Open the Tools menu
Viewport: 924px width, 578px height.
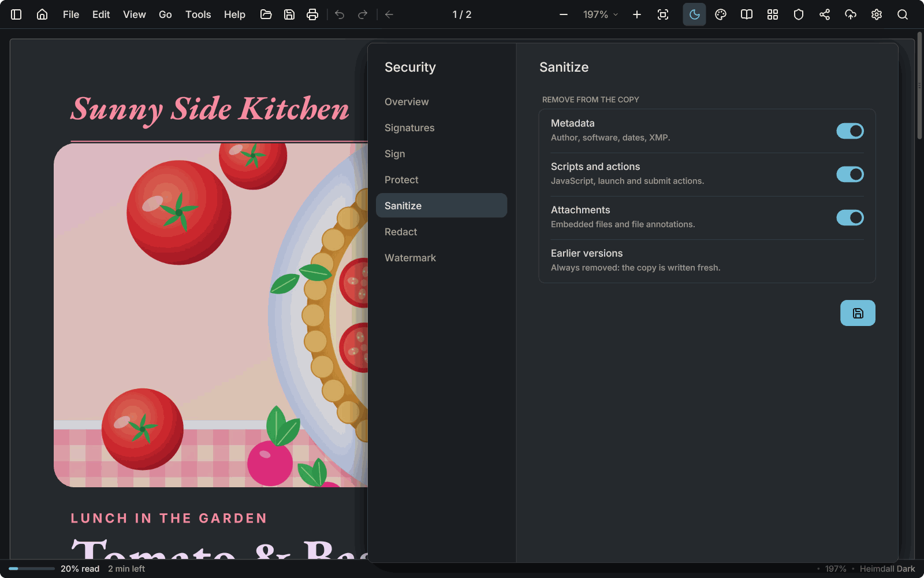(x=198, y=14)
